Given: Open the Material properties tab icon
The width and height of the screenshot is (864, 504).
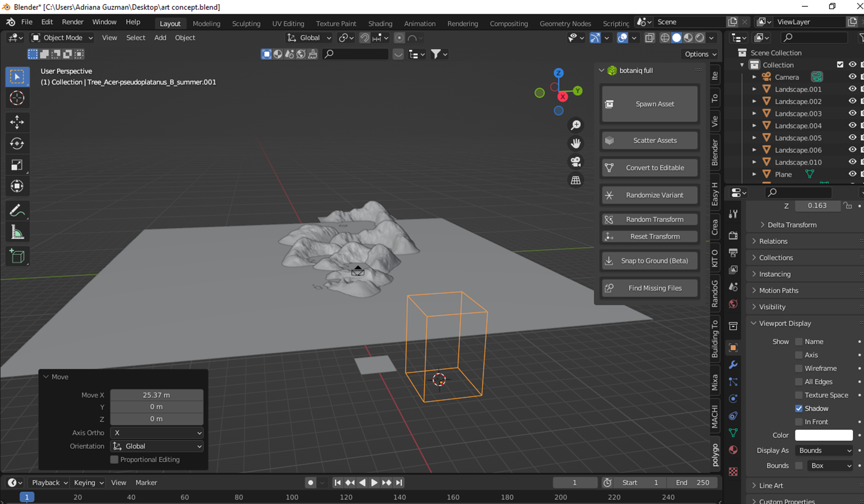Looking at the screenshot, I should (x=733, y=450).
